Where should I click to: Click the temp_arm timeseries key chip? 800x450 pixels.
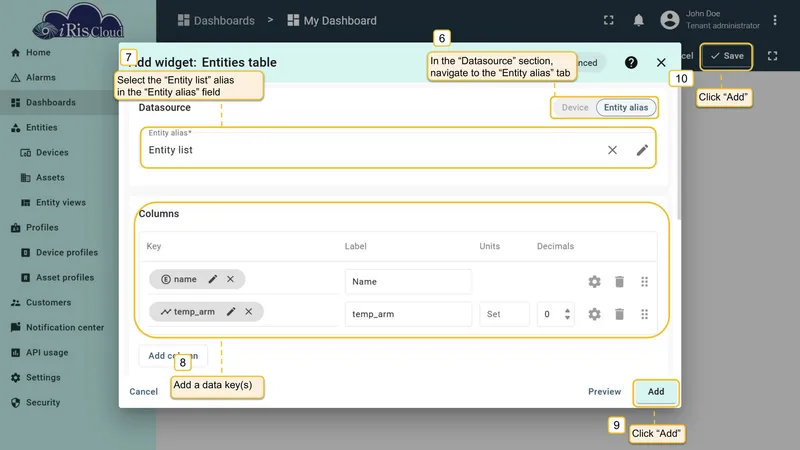(x=206, y=312)
